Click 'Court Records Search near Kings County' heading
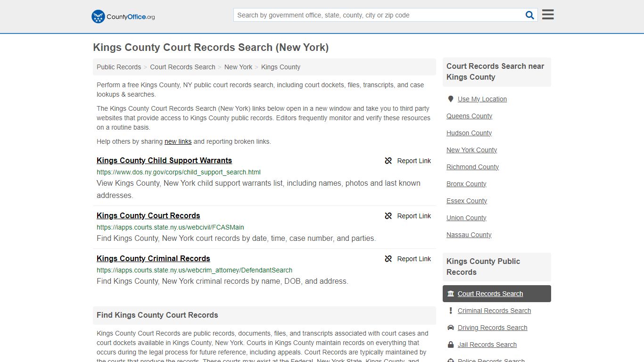The width and height of the screenshot is (644, 362). [495, 72]
